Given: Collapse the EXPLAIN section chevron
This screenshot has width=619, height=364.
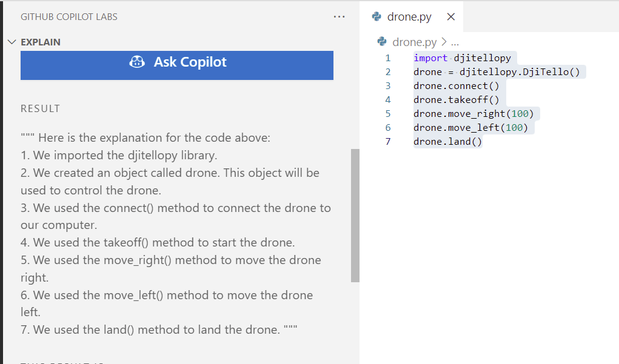Looking at the screenshot, I should pyautogui.click(x=12, y=42).
